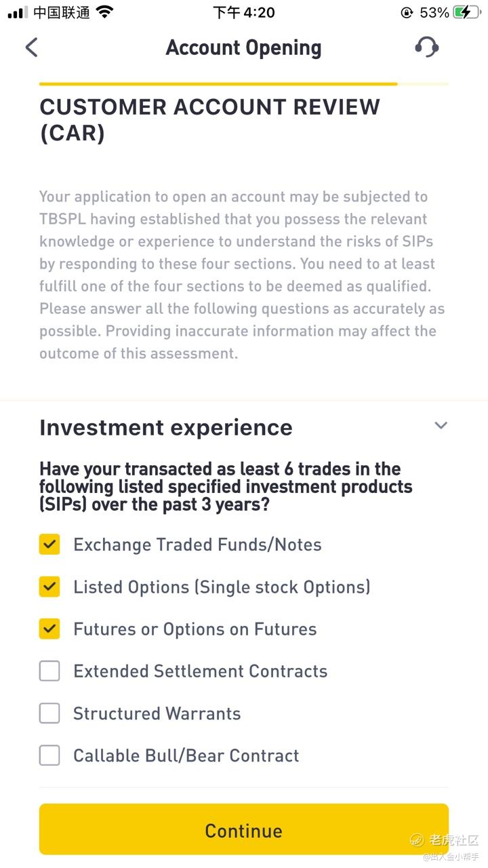Image resolution: width=488 pixels, height=868 pixels.
Task: Tap the 下午 4:20 clock in status bar
Action: pos(243,12)
